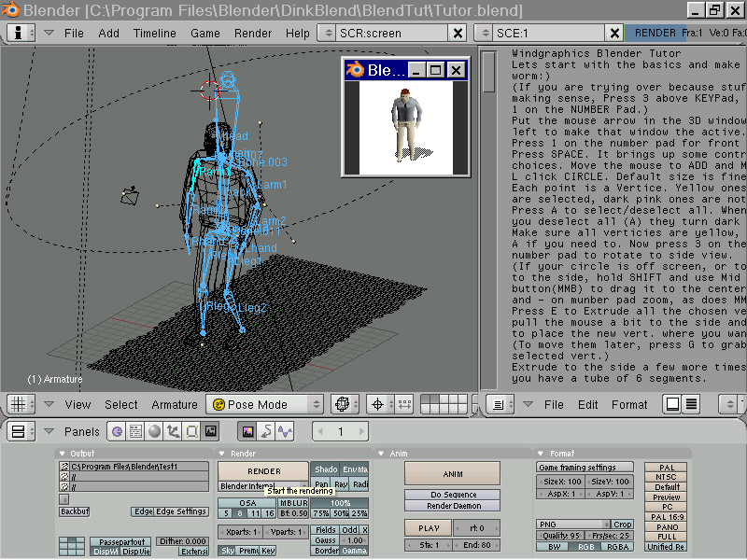747x560 pixels.
Task: Click the text editor window type icon
Action: click(x=498, y=405)
